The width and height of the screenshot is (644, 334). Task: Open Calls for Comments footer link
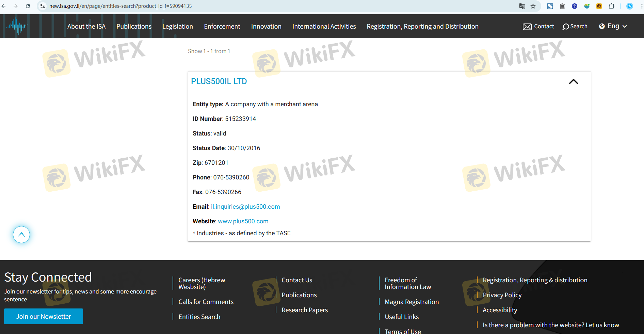[x=206, y=302]
